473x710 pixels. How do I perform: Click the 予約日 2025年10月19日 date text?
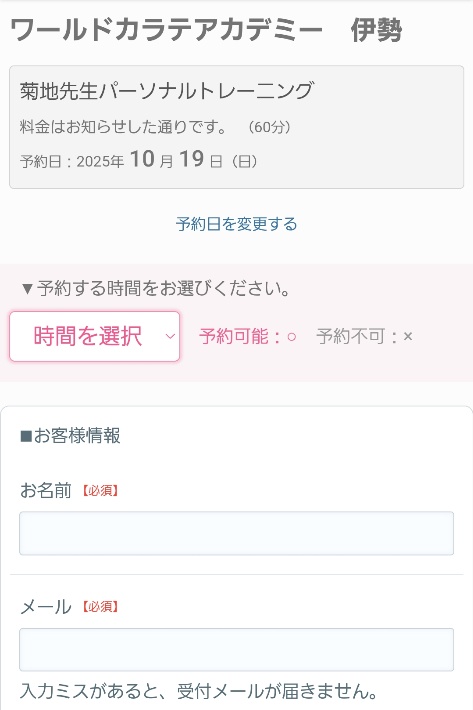(139, 160)
